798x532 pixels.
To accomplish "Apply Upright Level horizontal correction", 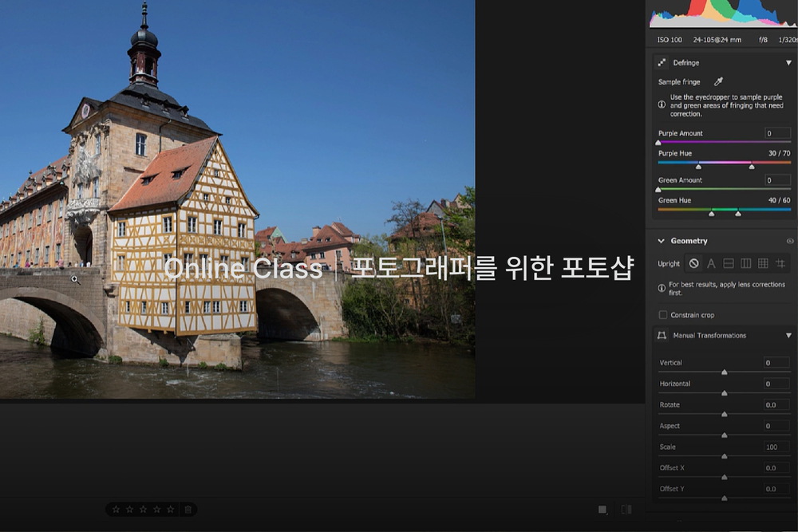I will click(x=729, y=262).
